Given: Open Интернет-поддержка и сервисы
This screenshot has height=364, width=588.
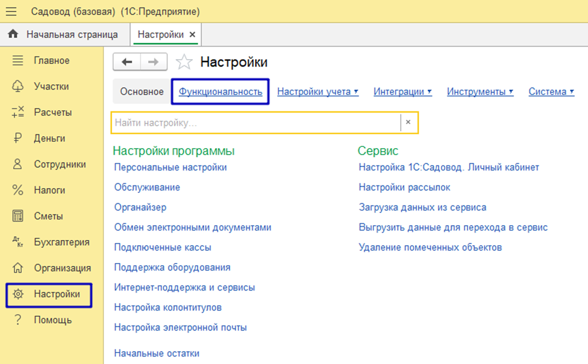Looking at the screenshot, I should [x=184, y=287].
